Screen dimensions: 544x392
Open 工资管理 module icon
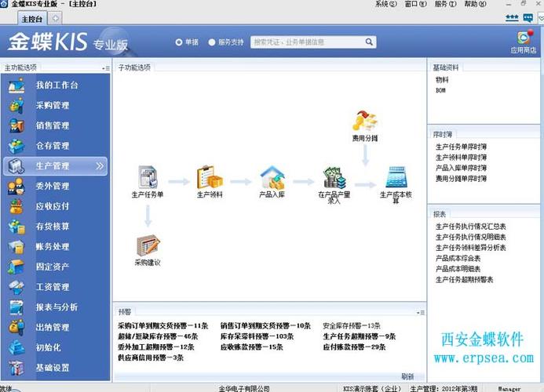16,287
